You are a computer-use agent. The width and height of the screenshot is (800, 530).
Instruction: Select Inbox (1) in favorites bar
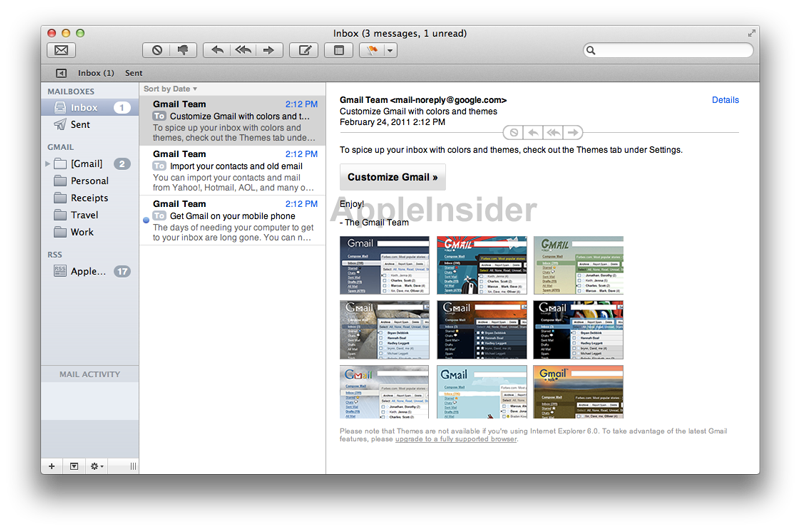[x=96, y=73]
